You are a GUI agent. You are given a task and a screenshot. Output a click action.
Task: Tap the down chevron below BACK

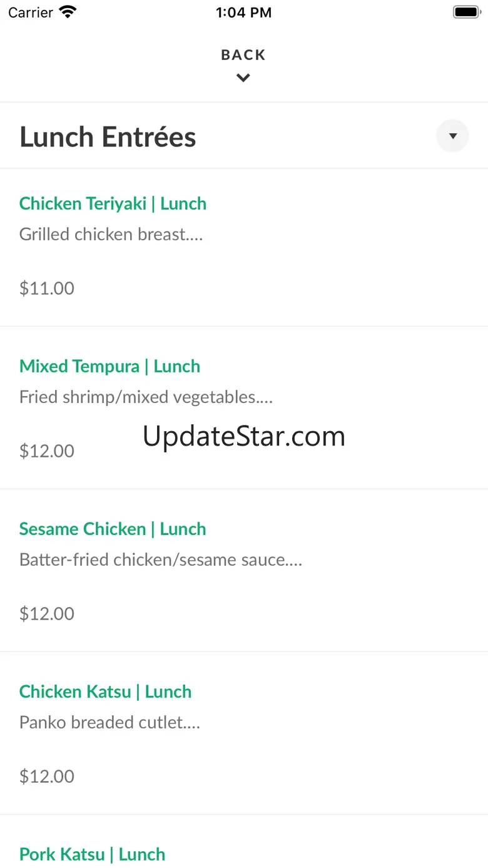(x=243, y=78)
